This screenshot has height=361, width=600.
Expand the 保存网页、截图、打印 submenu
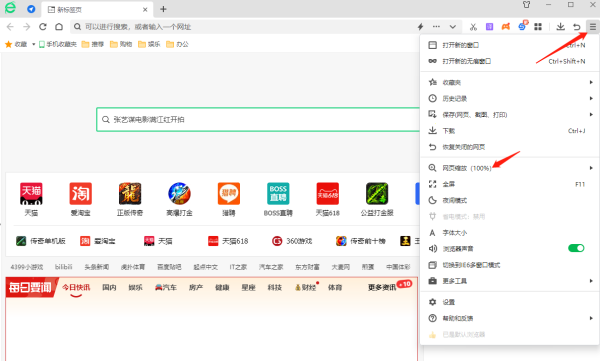coord(509,114)
